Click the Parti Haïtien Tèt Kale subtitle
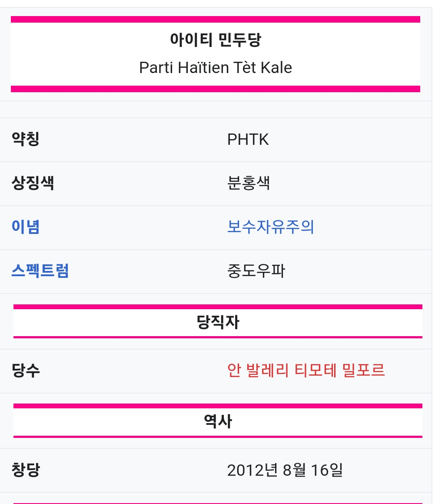 pos(216,68)
